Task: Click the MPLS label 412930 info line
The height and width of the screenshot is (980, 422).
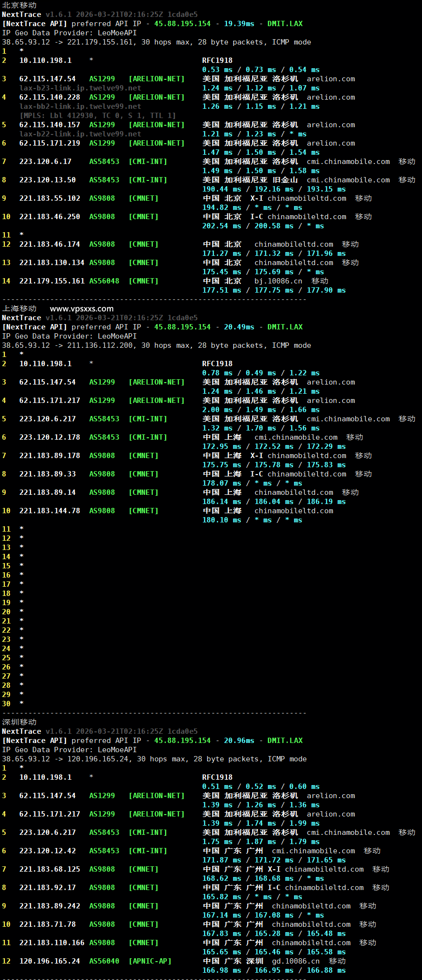Action: coord(97,116)
